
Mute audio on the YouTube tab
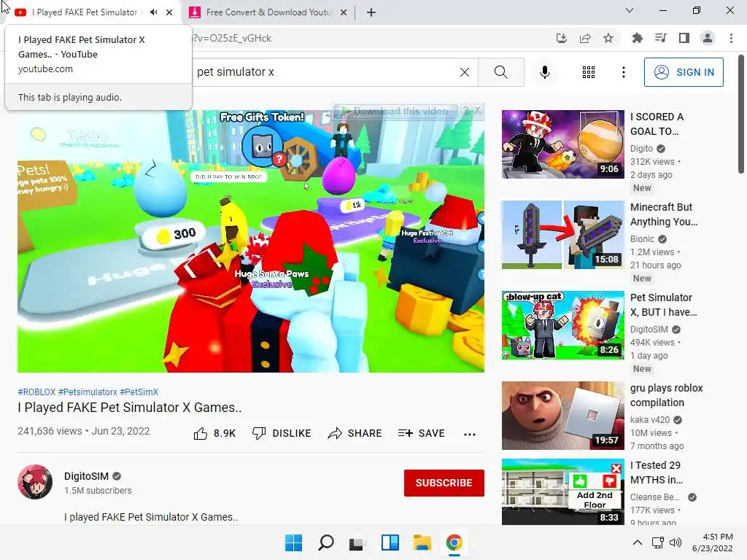tap(153, 12)
